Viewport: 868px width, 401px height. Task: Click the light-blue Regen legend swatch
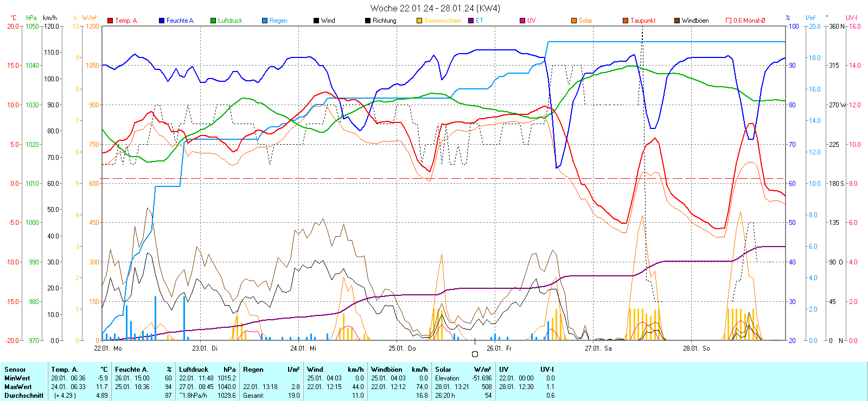[x=265, y=21]
